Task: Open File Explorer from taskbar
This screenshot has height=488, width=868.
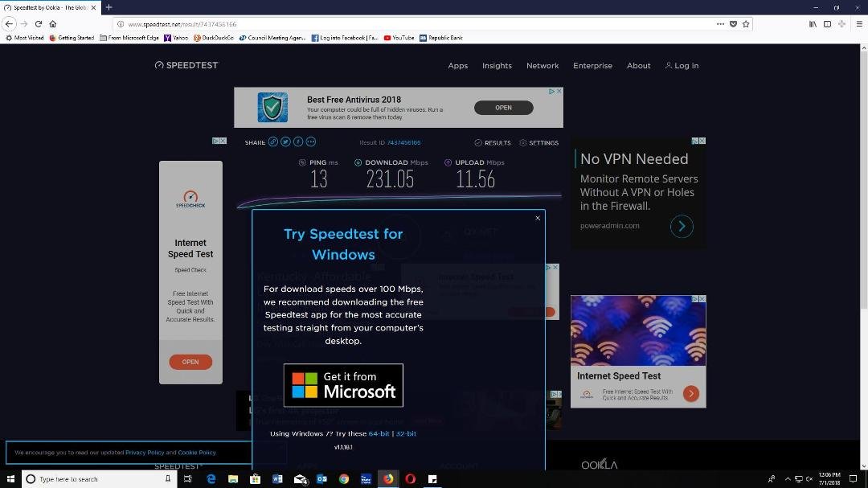Action: coord(233,478)
